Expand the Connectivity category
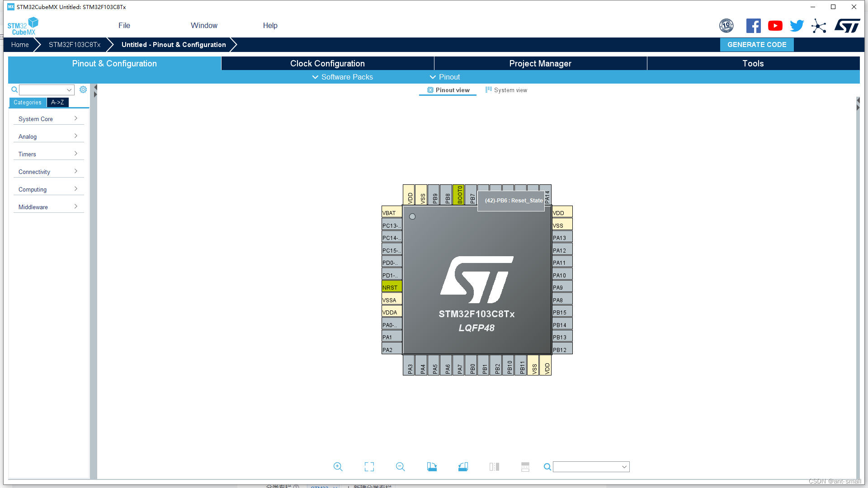This screenshot has height=488, width=868. pos(48,172)
